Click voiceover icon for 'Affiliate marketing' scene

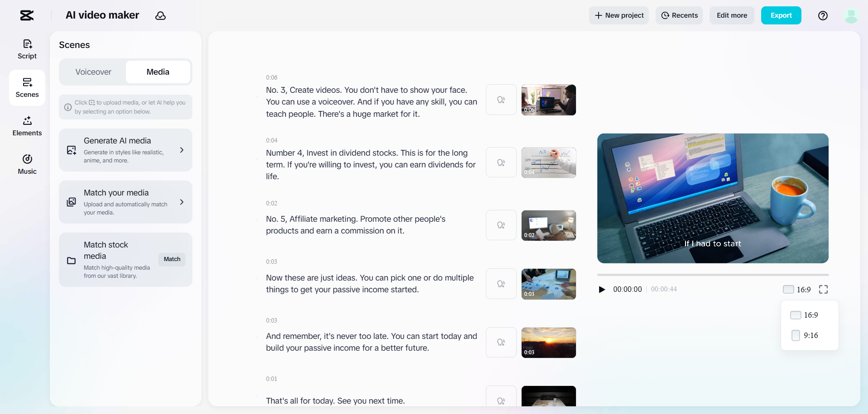(x=501, y=225)
